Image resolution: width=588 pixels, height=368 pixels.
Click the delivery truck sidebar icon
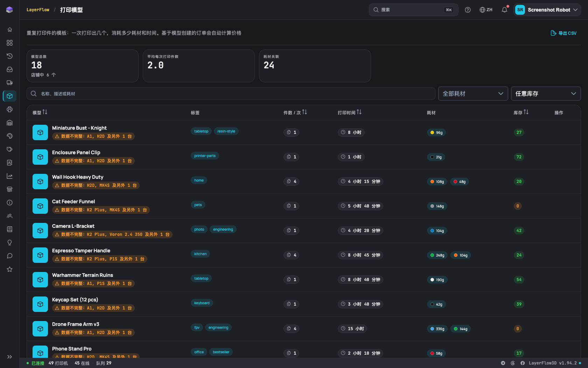click(x=9, y=83)
